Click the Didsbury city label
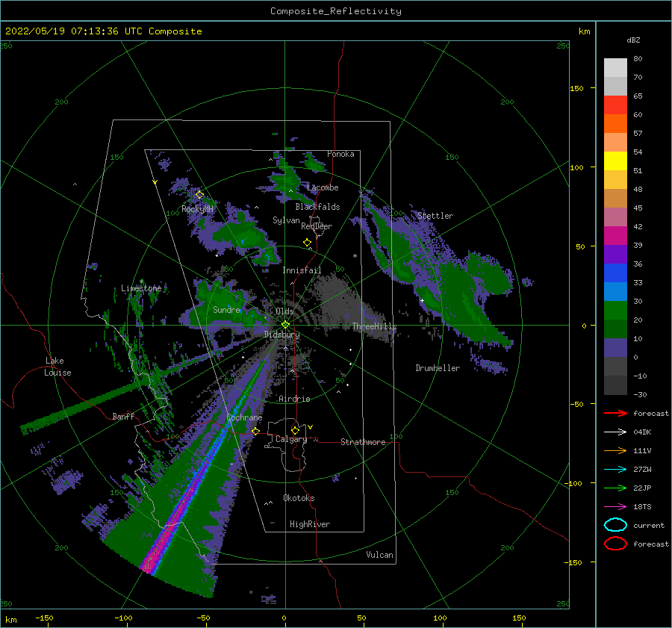This screenshot has width=672, height=628. coord(282,335)
